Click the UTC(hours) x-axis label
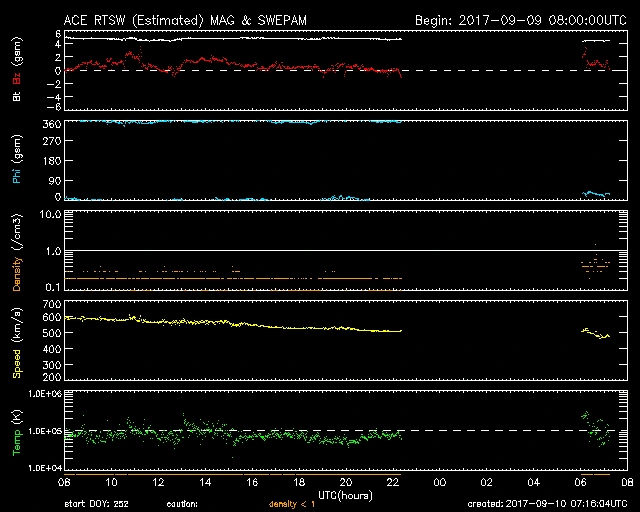640x512 pixels. (x=344, y=495)
